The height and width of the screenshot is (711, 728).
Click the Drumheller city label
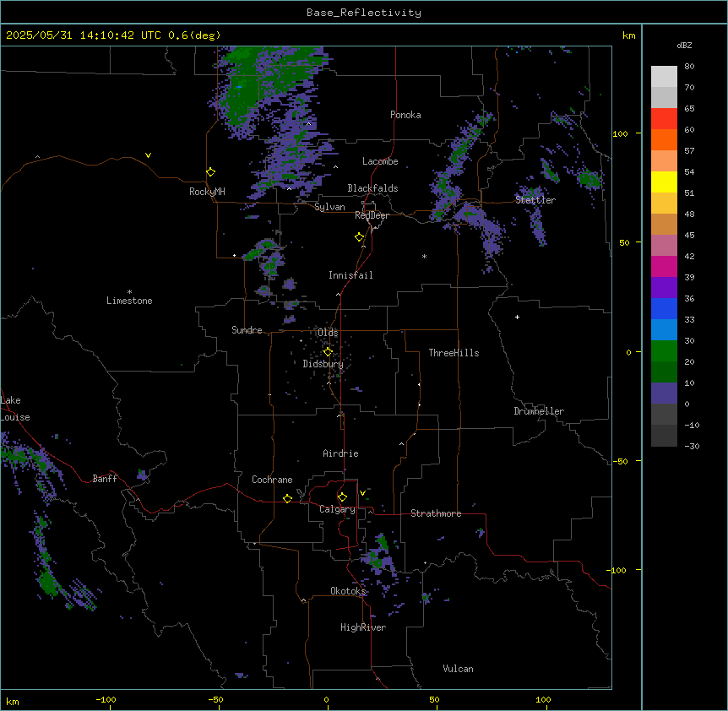click(x=539, y=411)
